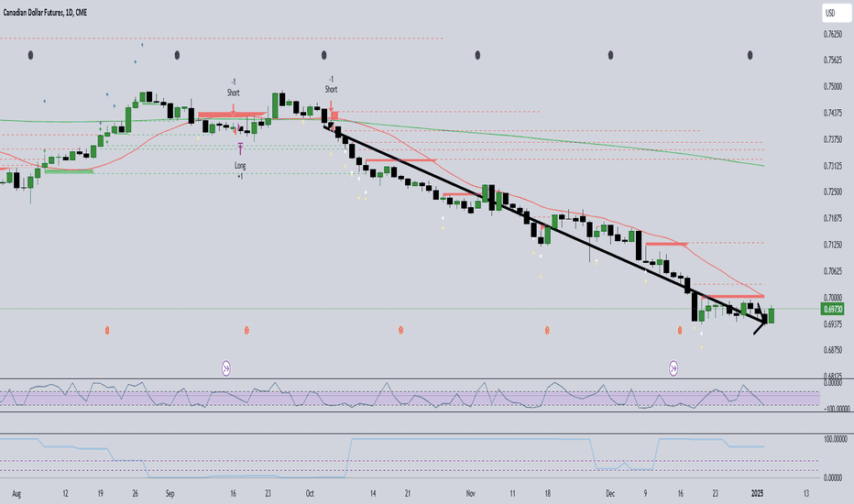
Task: Click the Sep label on the time axis
Action: coord(170,494)
